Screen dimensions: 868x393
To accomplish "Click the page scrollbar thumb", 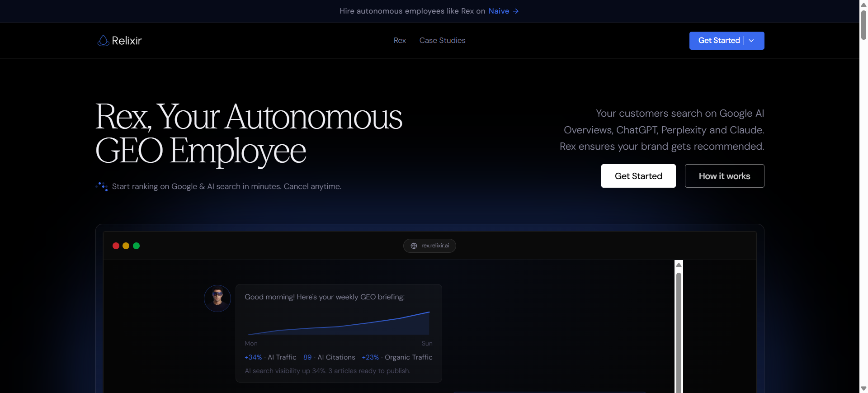I will click(x=863, y=25).
